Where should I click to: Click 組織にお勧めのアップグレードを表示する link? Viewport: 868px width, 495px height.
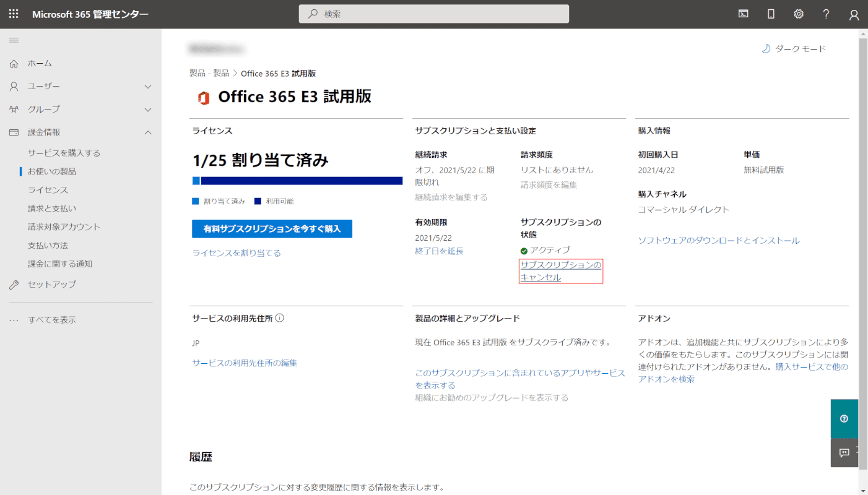(x=492, y=398)
